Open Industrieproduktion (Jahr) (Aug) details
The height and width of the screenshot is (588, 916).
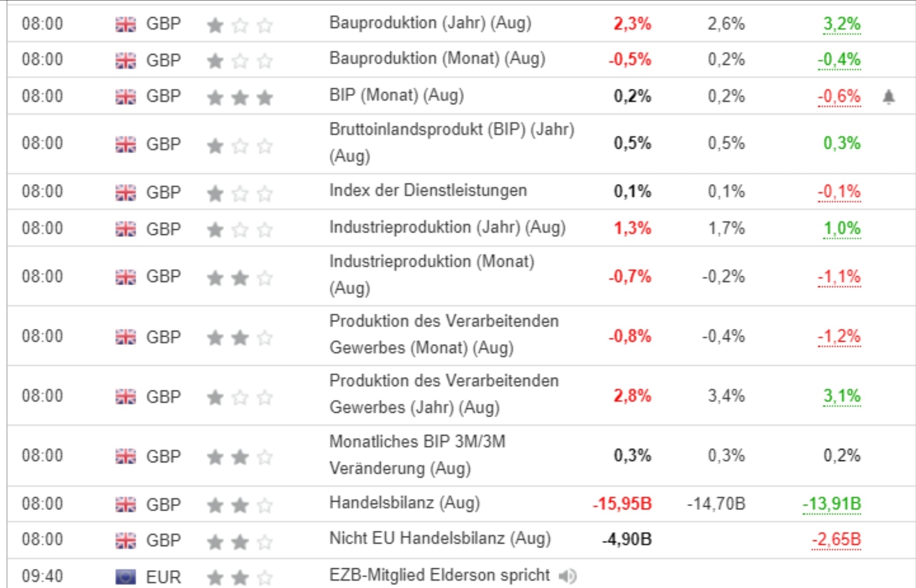pos(447,228)
